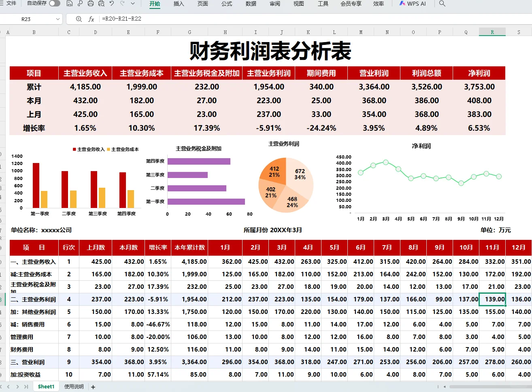
Task: Click the 增长率 detail table header
Action: coord(158,248)
